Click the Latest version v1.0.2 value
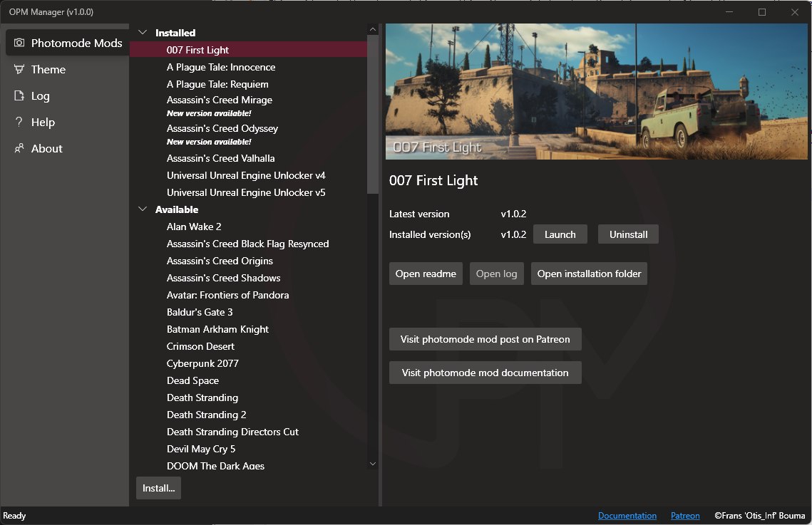 tap(514, 214)
